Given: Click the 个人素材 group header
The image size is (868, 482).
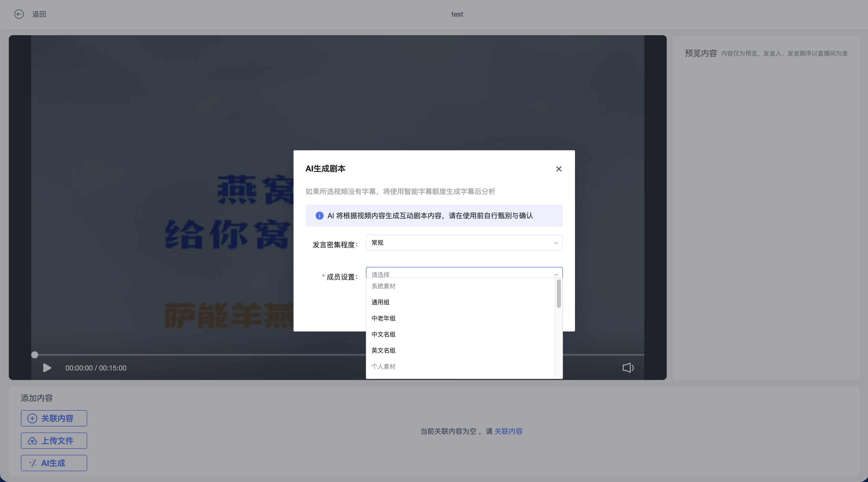Looking at the screenshot, I should coord(383,366).
